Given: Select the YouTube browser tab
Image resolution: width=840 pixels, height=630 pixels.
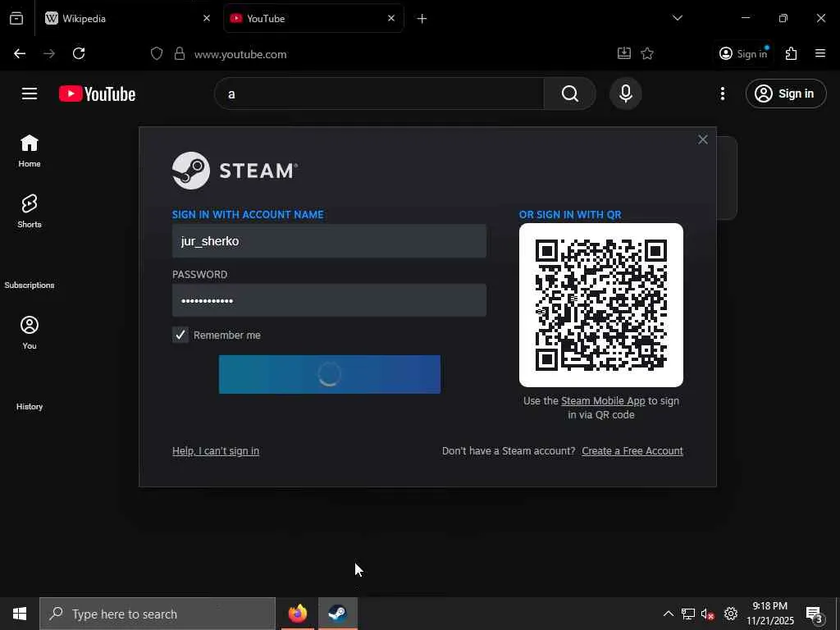Looking at the screenshot, I should click(313, 18).
